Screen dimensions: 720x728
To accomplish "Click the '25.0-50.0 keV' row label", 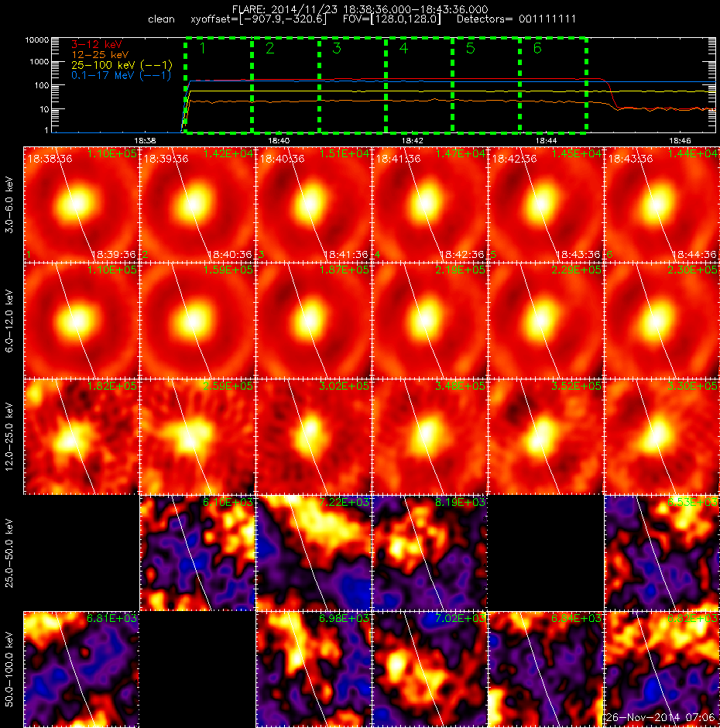I will pos(10,553).
